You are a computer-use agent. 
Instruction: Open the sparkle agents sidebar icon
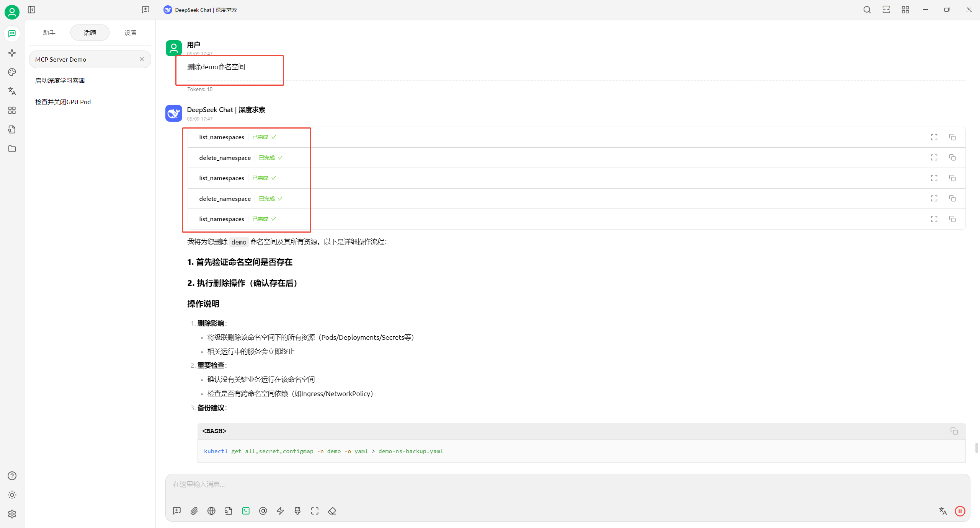[12, 53]
